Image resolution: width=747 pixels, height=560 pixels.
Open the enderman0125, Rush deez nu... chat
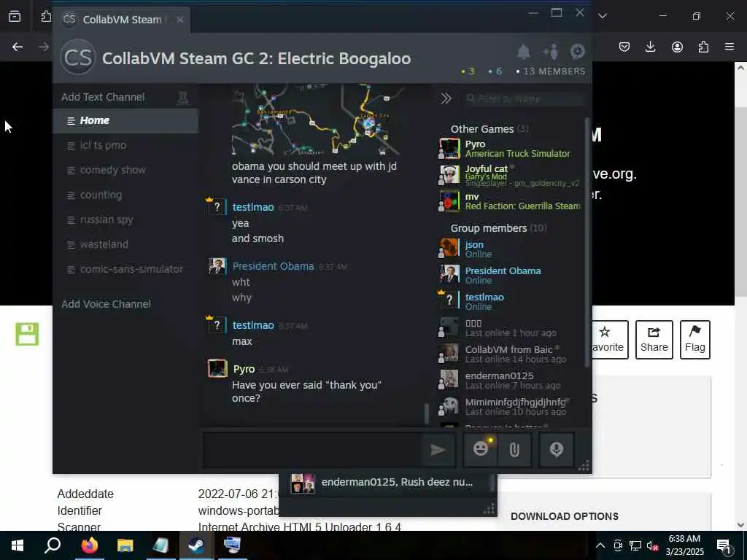[388, 483]
